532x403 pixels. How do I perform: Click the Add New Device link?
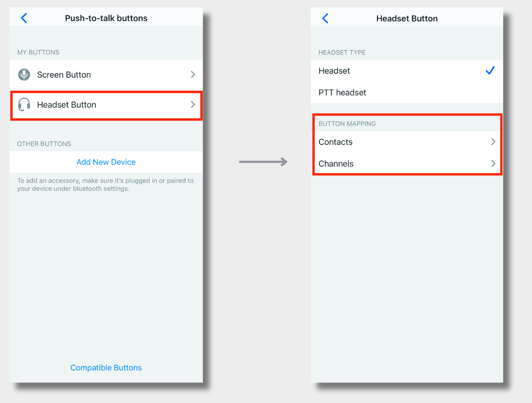click(106, 162)
